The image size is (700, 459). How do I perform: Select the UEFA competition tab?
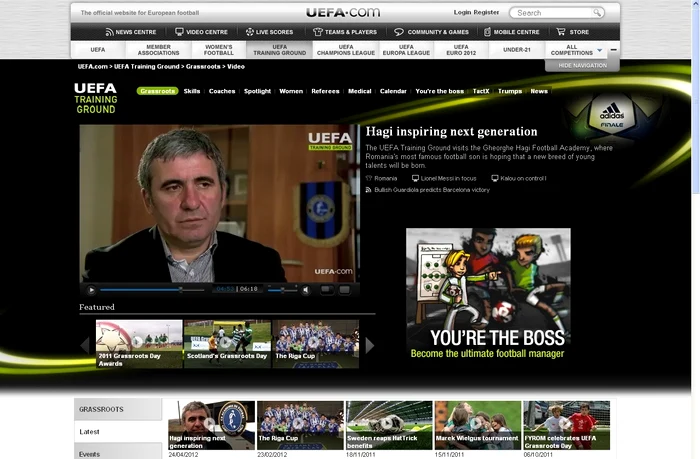click(x=98, y=50)
